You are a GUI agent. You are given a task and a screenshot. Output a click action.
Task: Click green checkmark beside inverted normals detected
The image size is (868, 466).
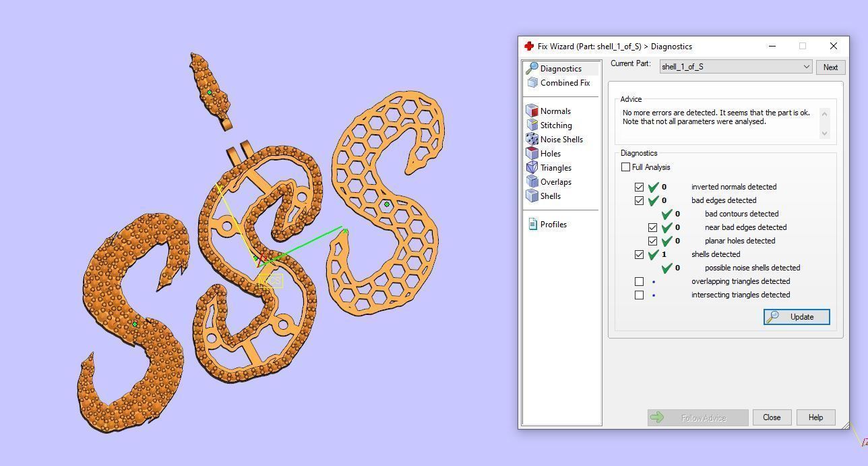[653, 187]
